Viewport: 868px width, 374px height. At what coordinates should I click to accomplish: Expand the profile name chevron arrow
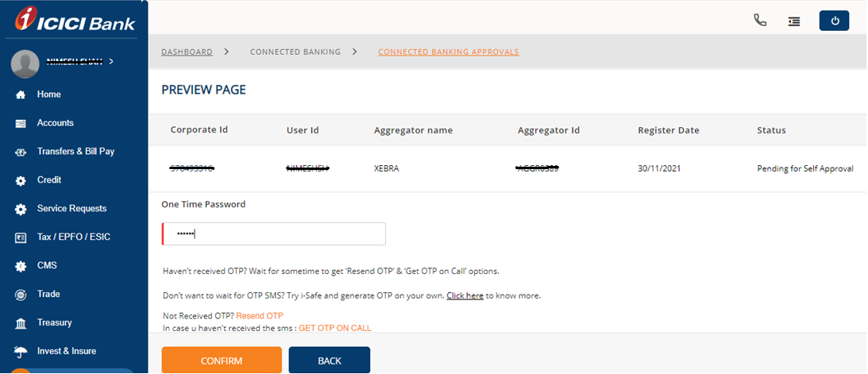point(111,61)
